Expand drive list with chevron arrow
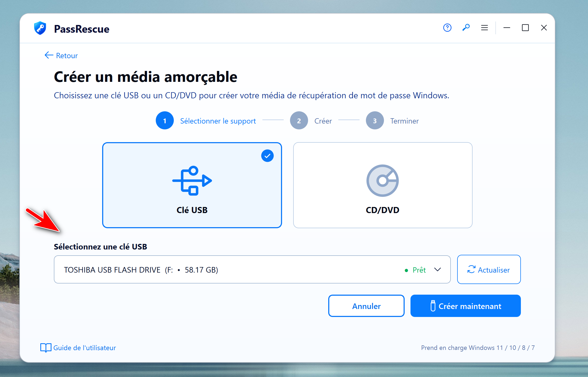This screenshot has width=588, height=377. [438, 270]
